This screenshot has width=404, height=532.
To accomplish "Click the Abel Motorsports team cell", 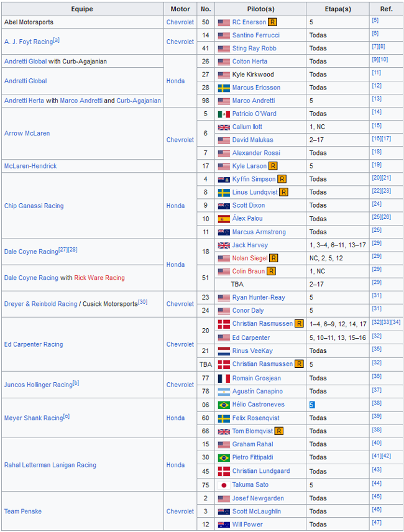I will pos(83,22).
